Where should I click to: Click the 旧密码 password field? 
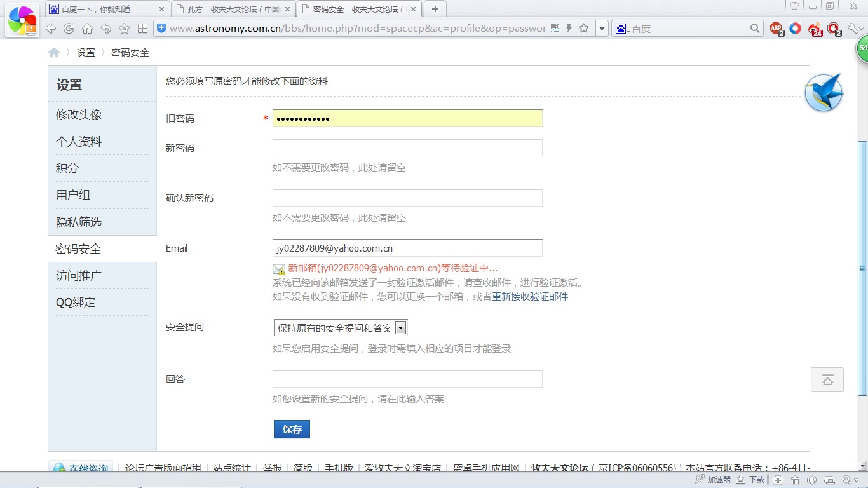(x=407, y=118)
